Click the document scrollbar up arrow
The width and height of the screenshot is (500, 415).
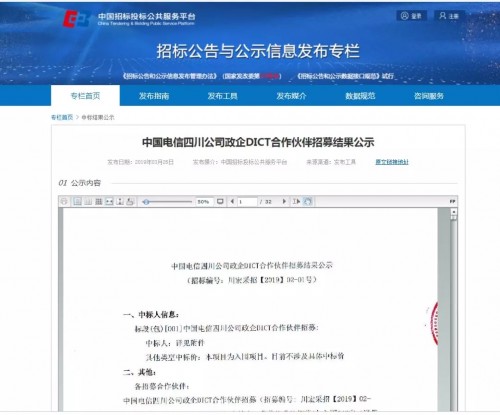(453, 212)
